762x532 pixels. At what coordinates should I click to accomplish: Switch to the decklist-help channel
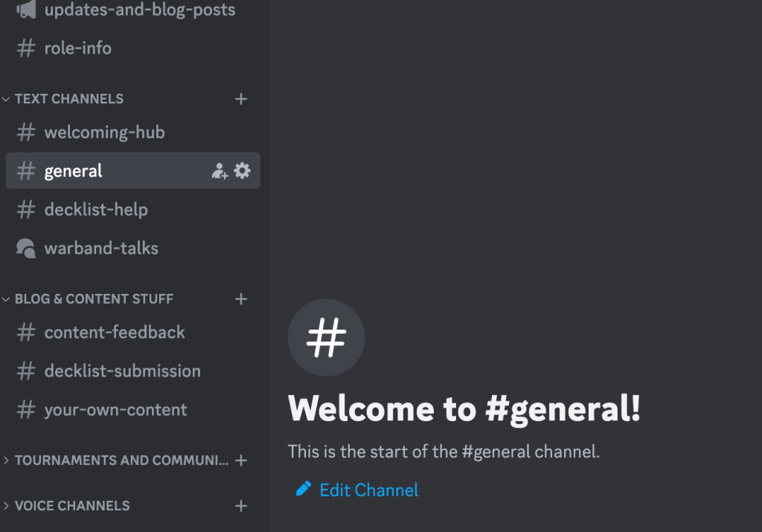click(96, 210)
